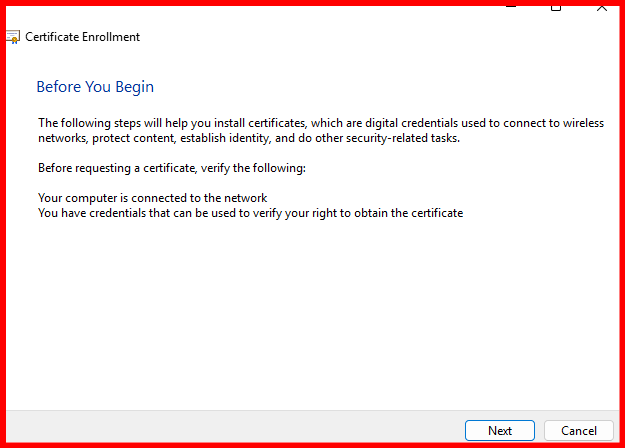
Task: Close the Certificate Enrollment window
Action: [x=600, y=7]
